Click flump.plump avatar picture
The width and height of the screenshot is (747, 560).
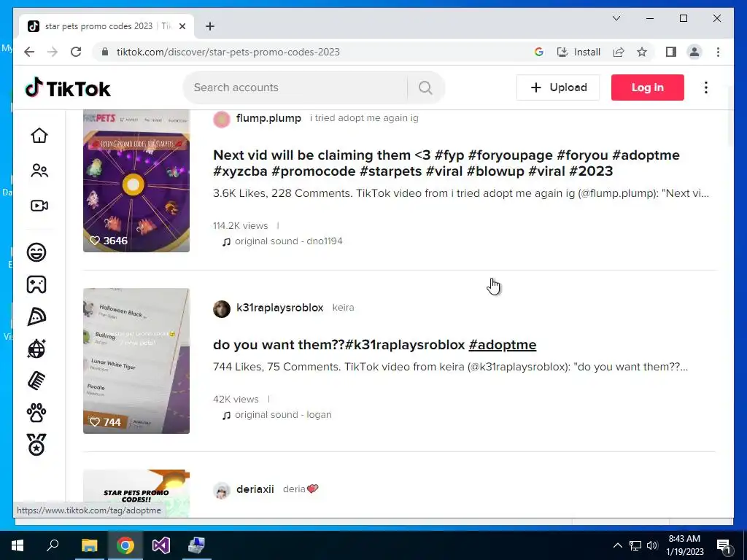click(x=222, y=119)
